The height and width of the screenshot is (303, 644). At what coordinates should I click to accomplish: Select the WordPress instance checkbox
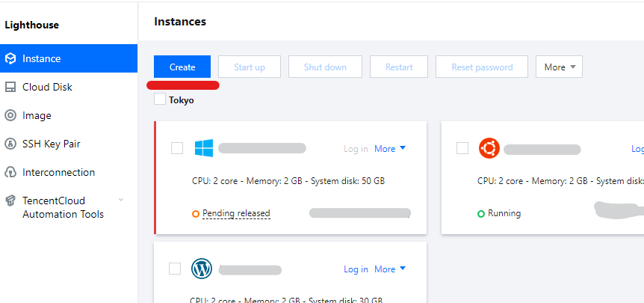(x=175, y=269)
